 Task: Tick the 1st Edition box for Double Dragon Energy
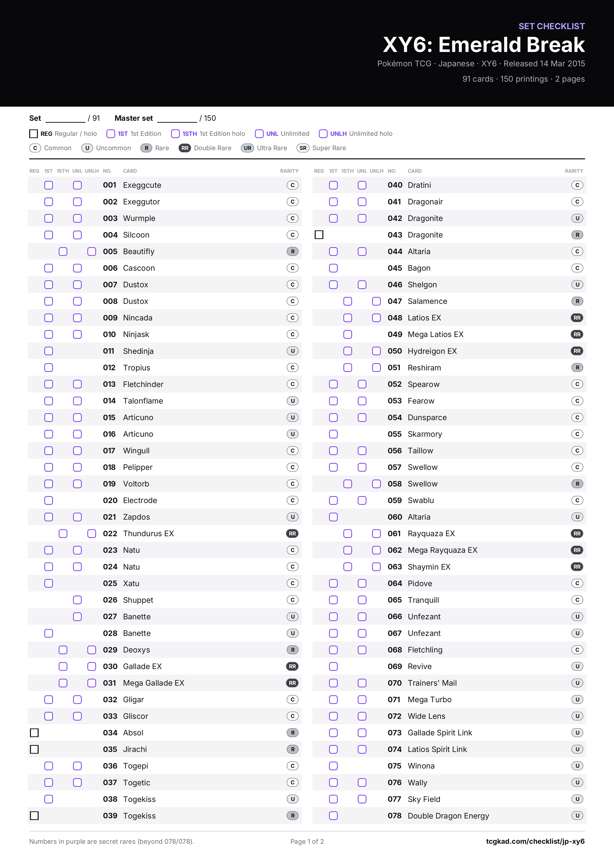tap(333, 816)
